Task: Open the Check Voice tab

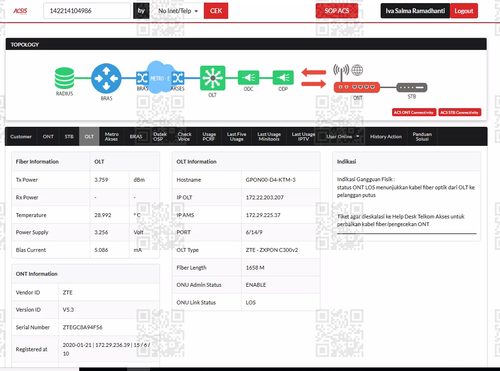Action: (x=184, y=137)
